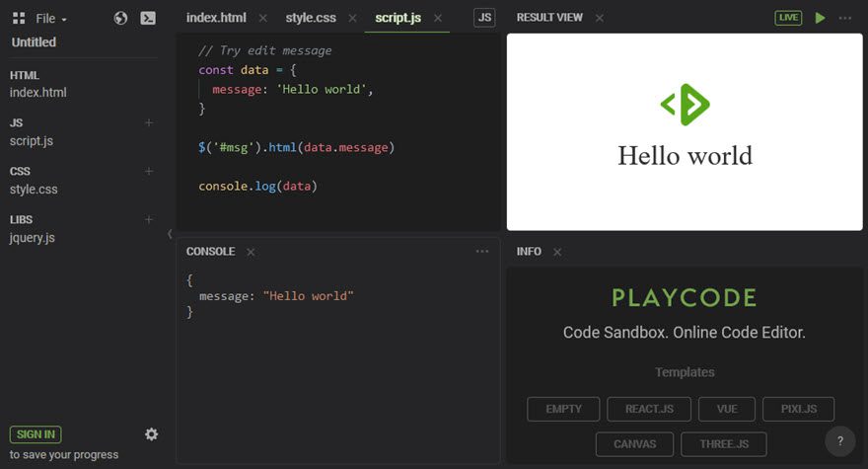Select jquery.js library in sidebar
This screenshot has width=868, height=469.
click(33, 238)
